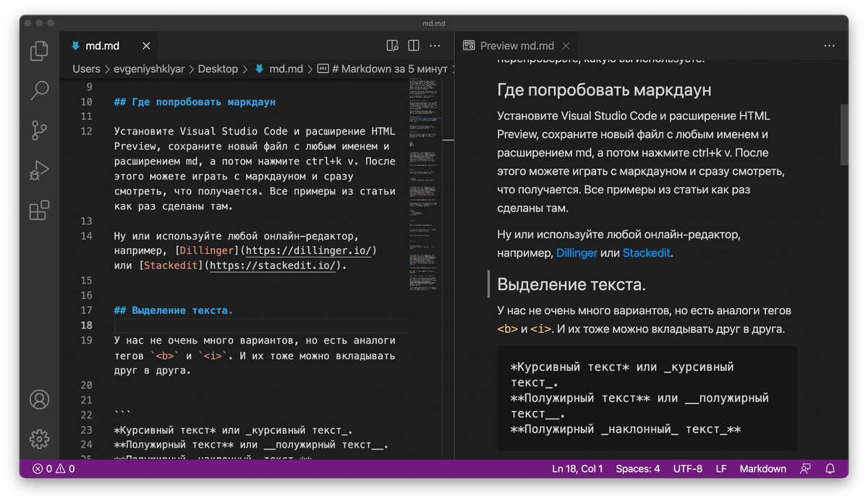This screenshot has height=502, width=868.
Task: Open the Search view in activity bar
Action: 39,90
